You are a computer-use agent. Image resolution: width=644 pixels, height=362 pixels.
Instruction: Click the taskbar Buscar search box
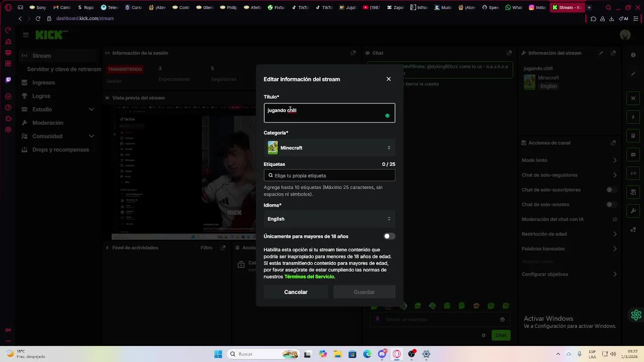(262, 354)
